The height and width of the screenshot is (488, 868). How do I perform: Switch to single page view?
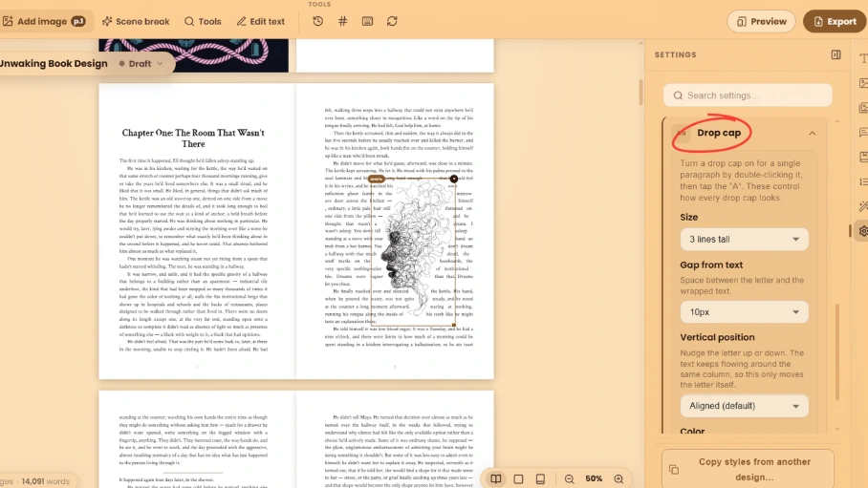click(518, 479)
